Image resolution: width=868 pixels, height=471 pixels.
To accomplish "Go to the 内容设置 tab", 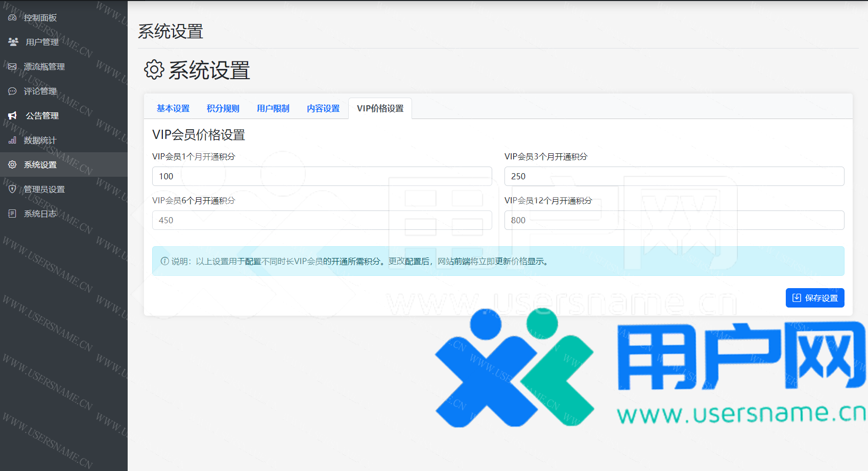I will pos(323,108).
